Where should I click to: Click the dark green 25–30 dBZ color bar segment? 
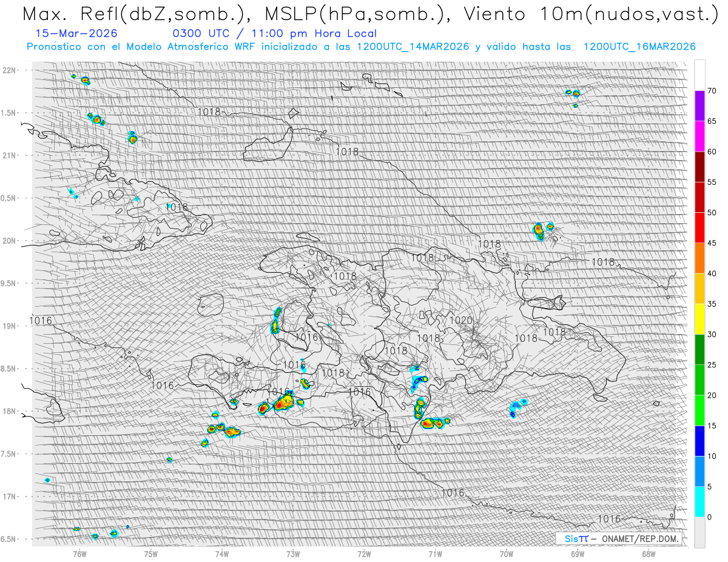click(x=699, y=349)
